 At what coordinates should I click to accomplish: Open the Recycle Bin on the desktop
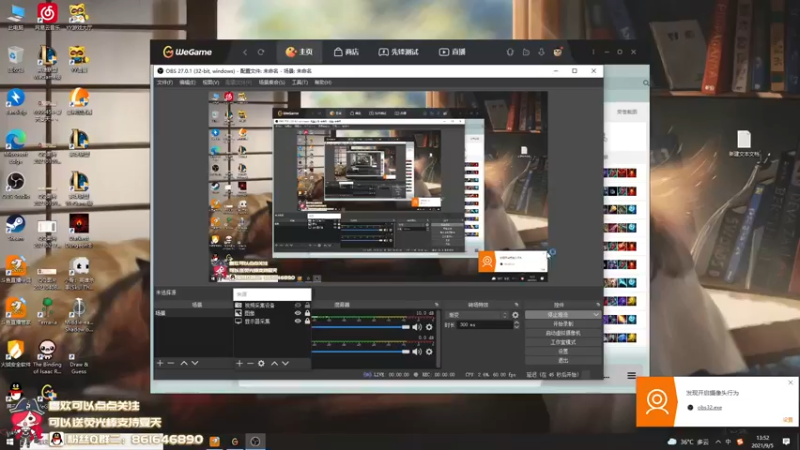pyautogui.click(x=16, y=59)
